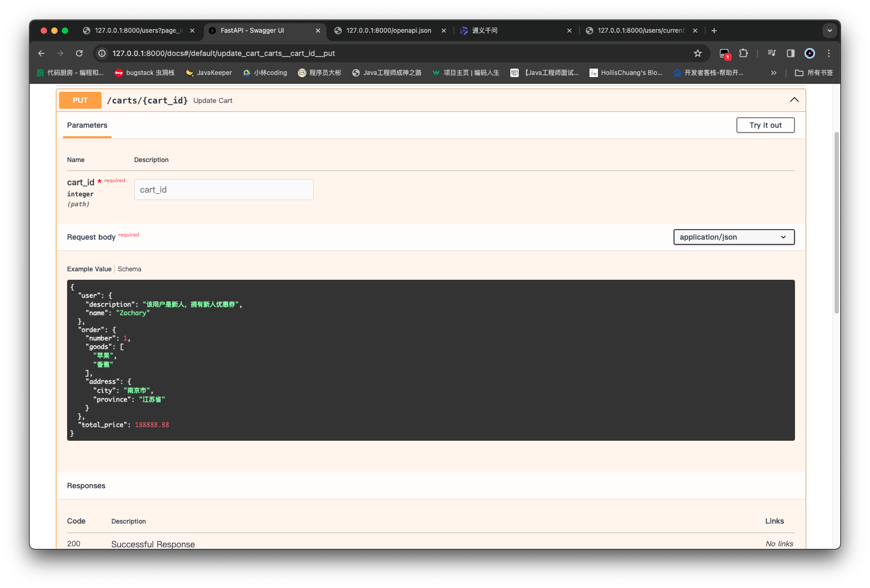Viewport: 870px width, 588px height.
Task: Open a new browser tab
Action: (714, 31)
